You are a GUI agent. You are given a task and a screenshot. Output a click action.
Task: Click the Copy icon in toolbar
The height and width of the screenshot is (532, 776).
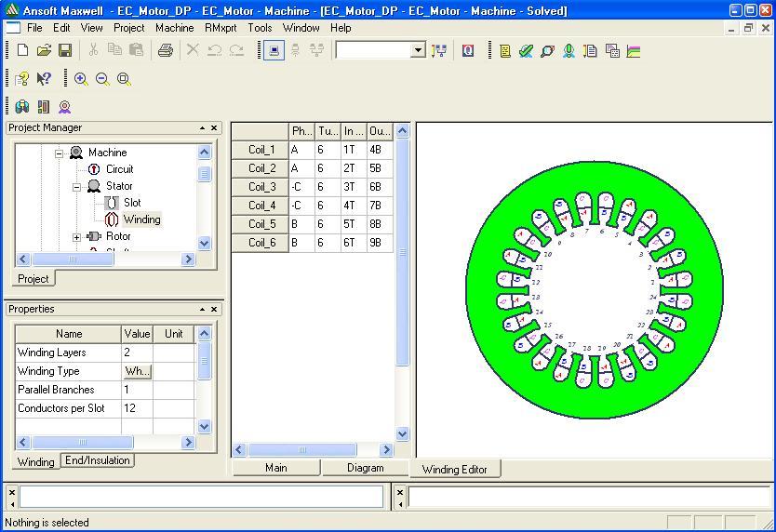114,50
